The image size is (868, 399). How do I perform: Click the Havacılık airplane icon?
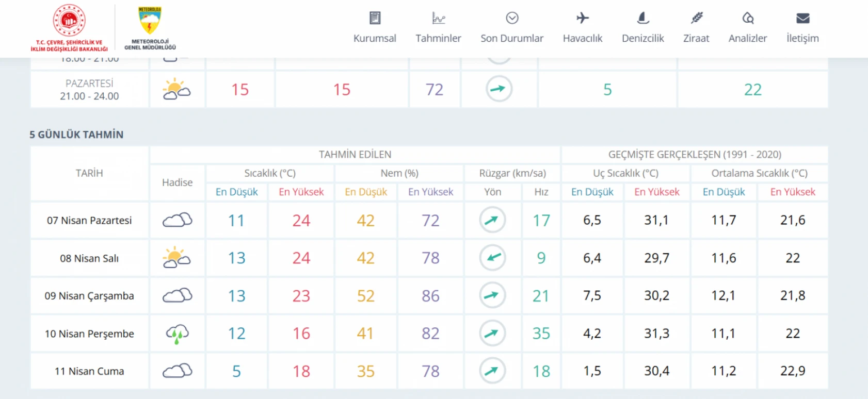[x=583, y=19]
